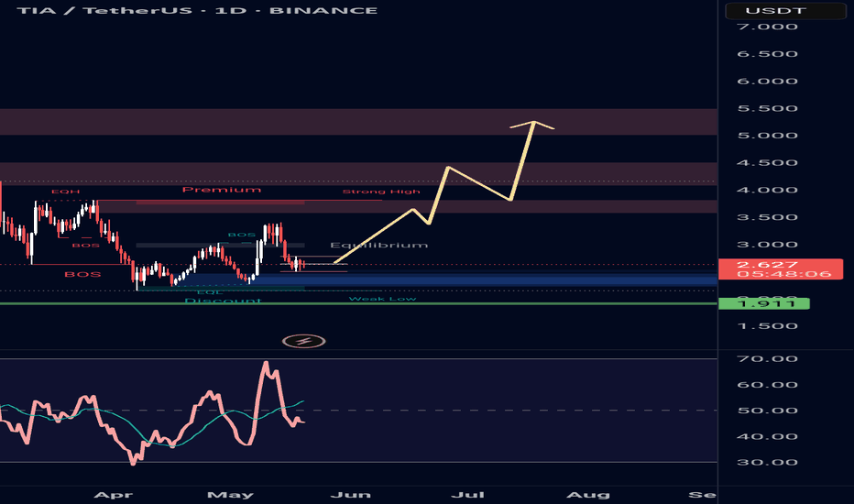Click the green horizontal support line
The width and height of the screenshot is (854, 504).
(x=358, y=303)
